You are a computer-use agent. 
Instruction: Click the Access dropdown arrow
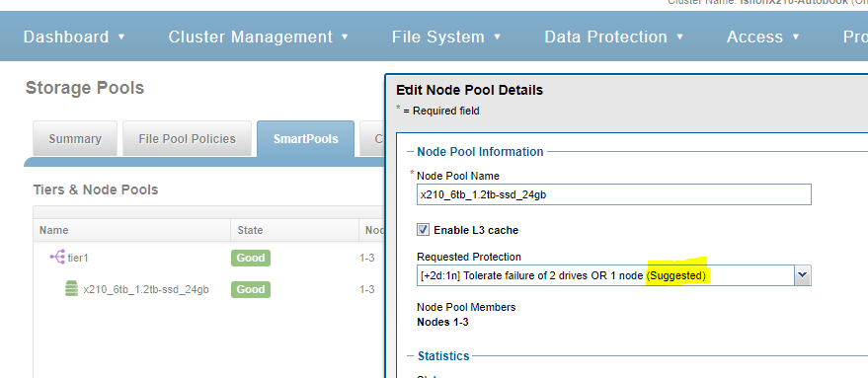[x=796, y=38]
